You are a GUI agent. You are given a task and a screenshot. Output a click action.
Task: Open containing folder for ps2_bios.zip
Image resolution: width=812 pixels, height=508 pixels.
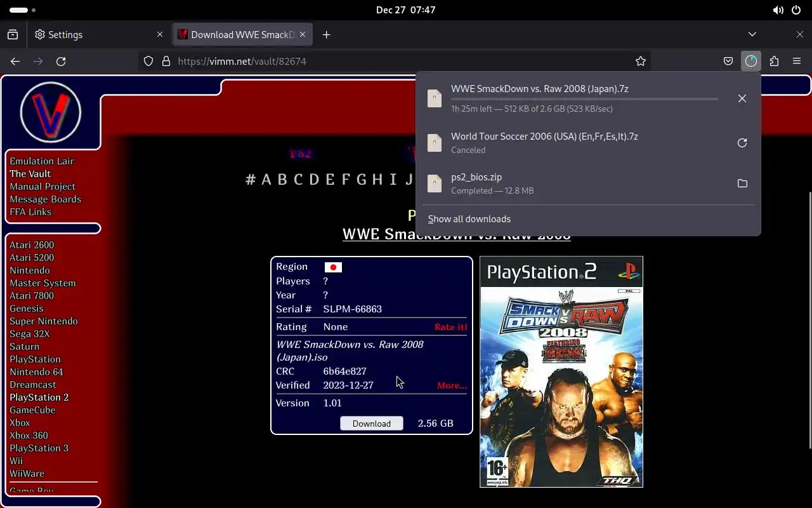742,184
